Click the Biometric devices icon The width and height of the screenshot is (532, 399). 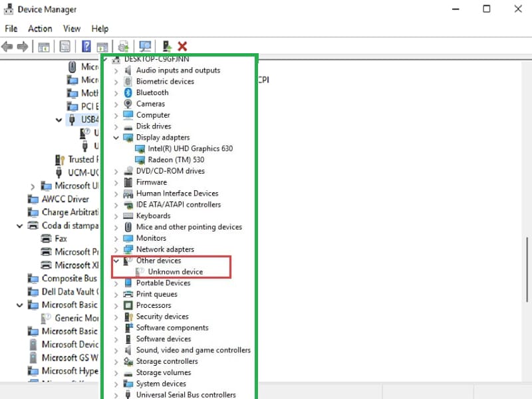(x=128, y=81)
